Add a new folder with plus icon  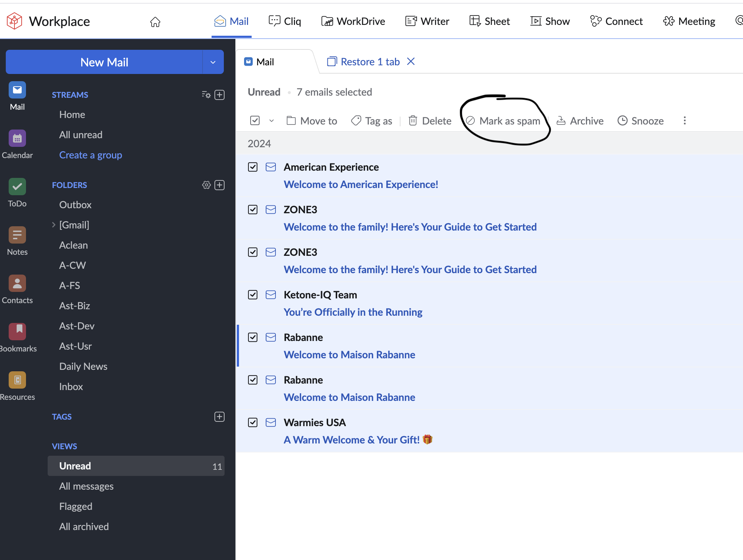point(220,185)
